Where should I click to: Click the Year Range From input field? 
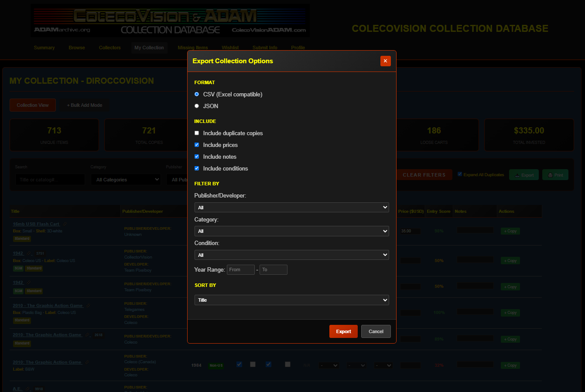pos(240,269)
